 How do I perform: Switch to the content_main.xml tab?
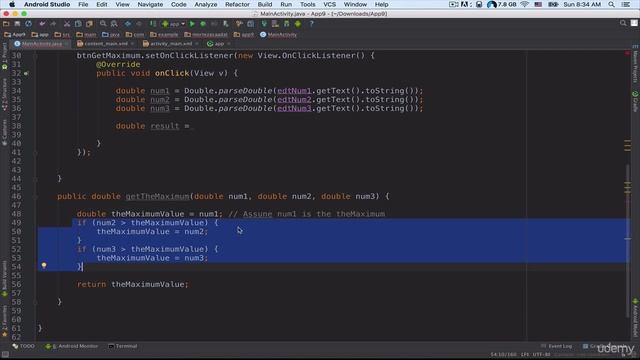click(x=105, y=44)
